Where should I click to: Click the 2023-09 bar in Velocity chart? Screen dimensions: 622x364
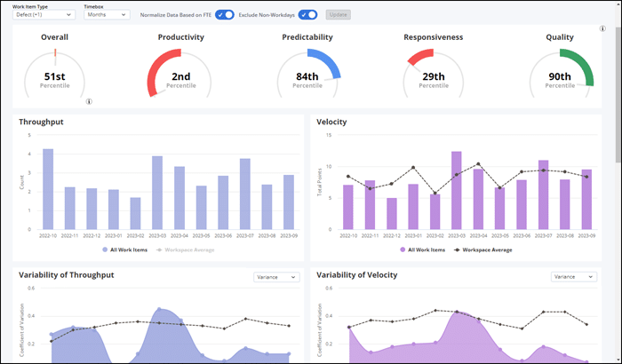click(586, 200)
